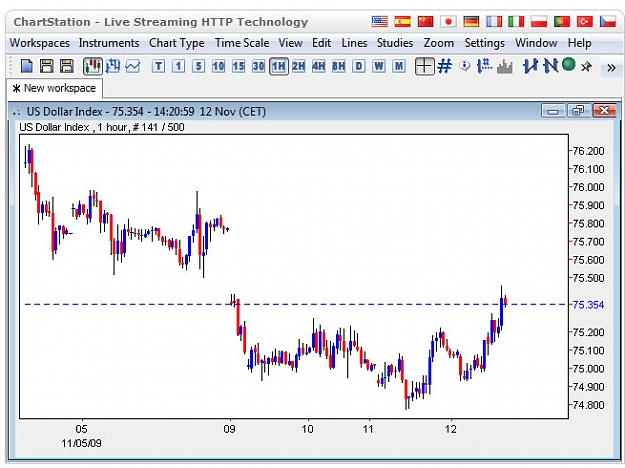
Task: Click the info bubble icon
Action: click(x=464, y=66)
